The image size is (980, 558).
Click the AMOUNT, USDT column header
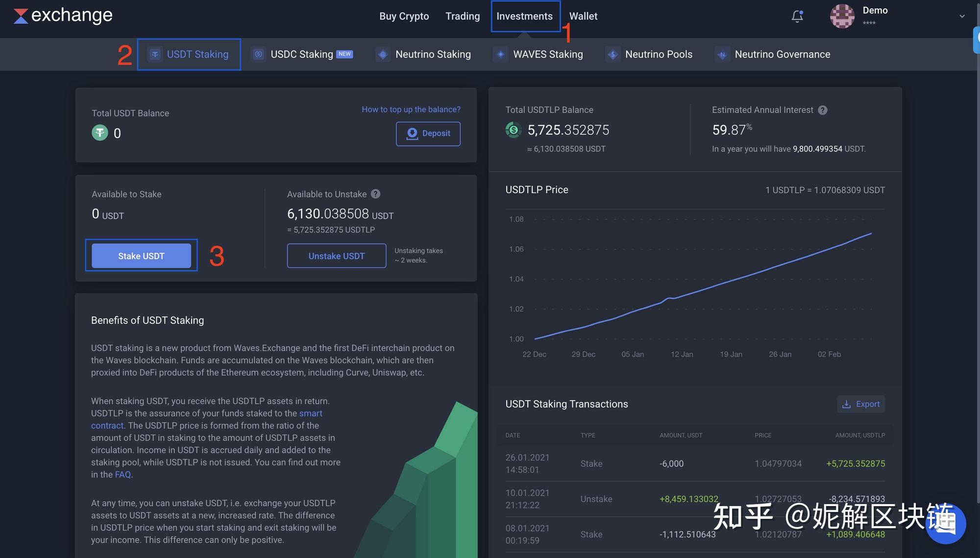tap(681, 435)
